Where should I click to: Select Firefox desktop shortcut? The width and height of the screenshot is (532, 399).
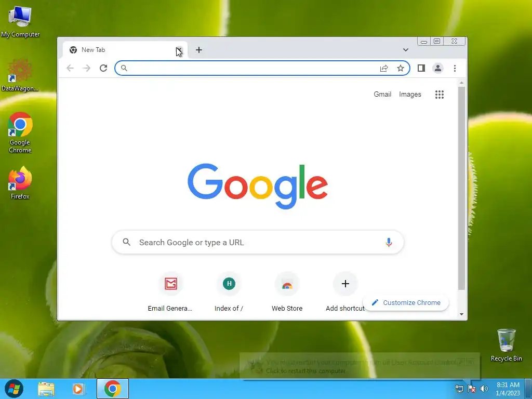20,182
